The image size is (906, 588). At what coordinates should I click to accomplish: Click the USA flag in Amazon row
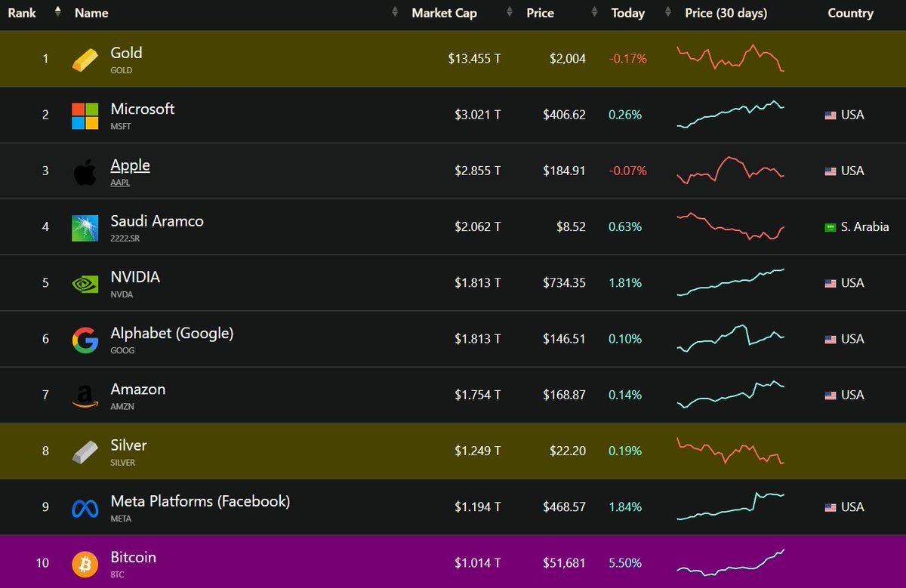(x=830, y=396)
